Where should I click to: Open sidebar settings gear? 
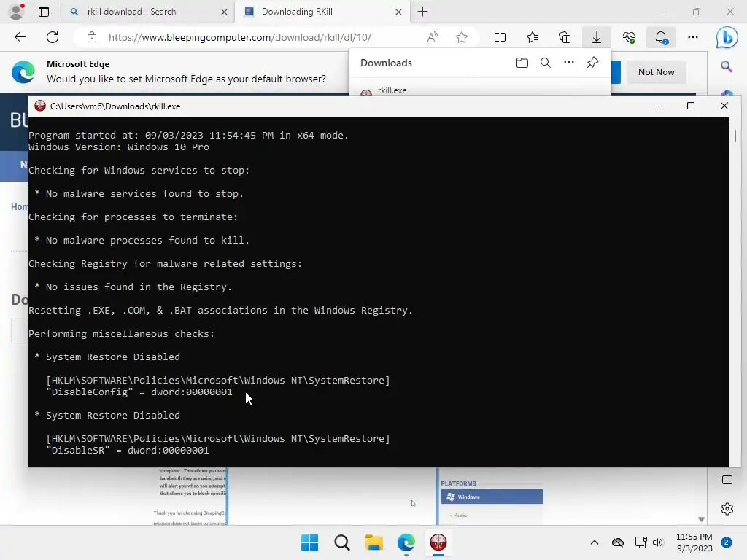727,509
